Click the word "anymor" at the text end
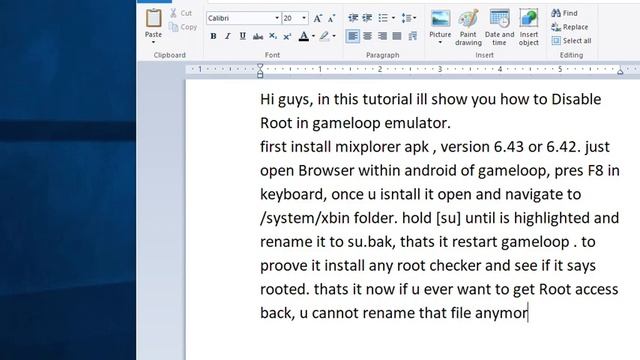Viewport: 640px width, 360px height. click(x=501, y=313)
